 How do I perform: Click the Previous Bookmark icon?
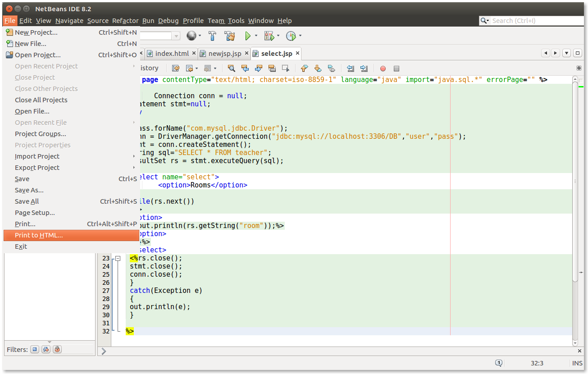pos(304,68)
